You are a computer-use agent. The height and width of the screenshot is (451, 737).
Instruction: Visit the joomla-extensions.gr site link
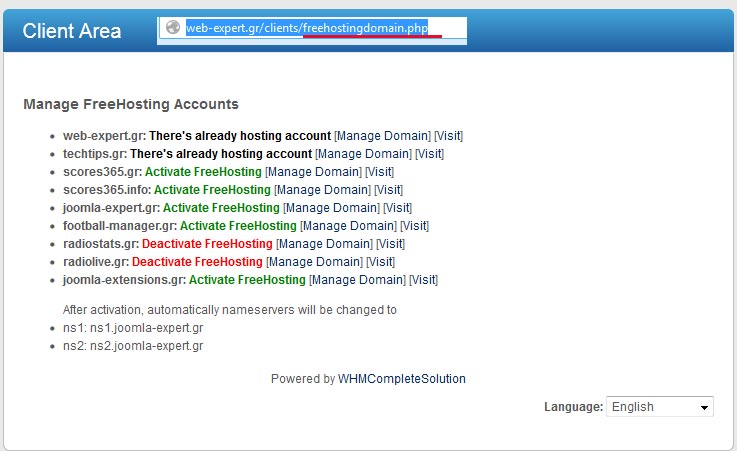pos(423,280)
